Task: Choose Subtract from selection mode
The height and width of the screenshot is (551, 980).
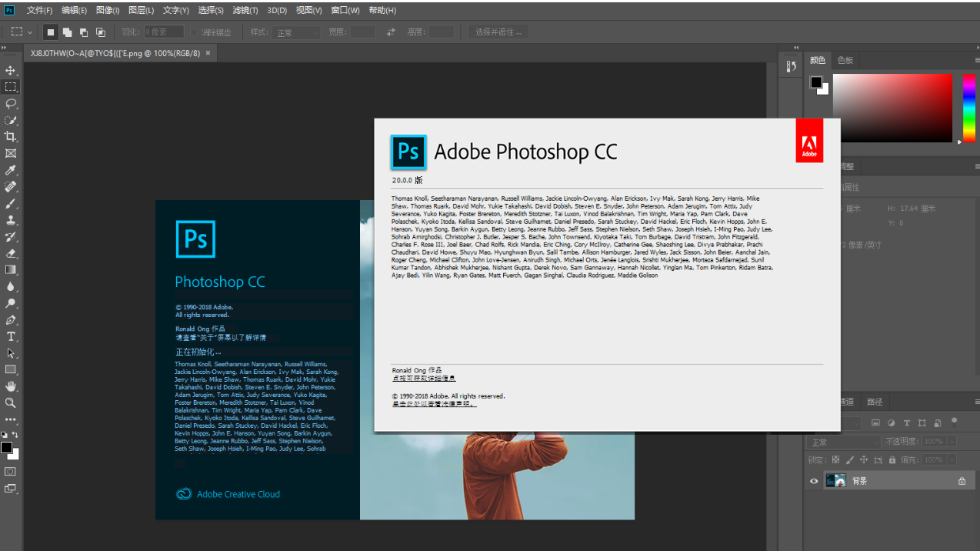Action: click(84, 32)
